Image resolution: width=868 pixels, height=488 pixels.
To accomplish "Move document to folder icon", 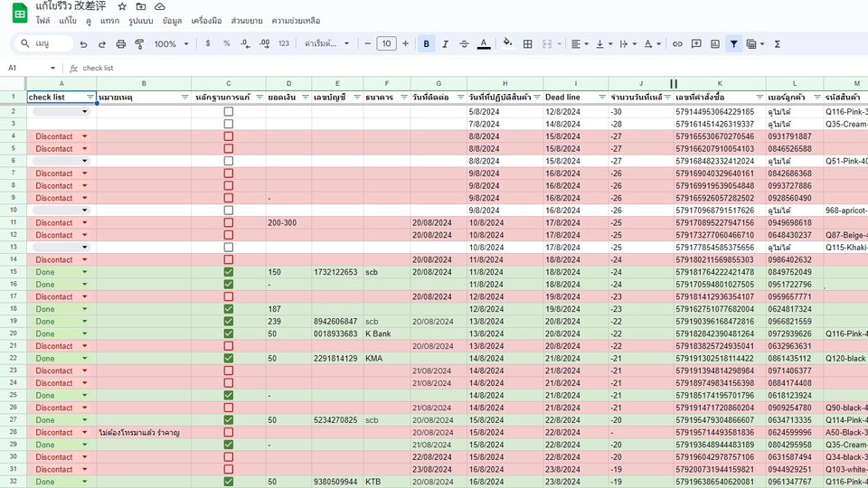I will (x=141, y=6).
